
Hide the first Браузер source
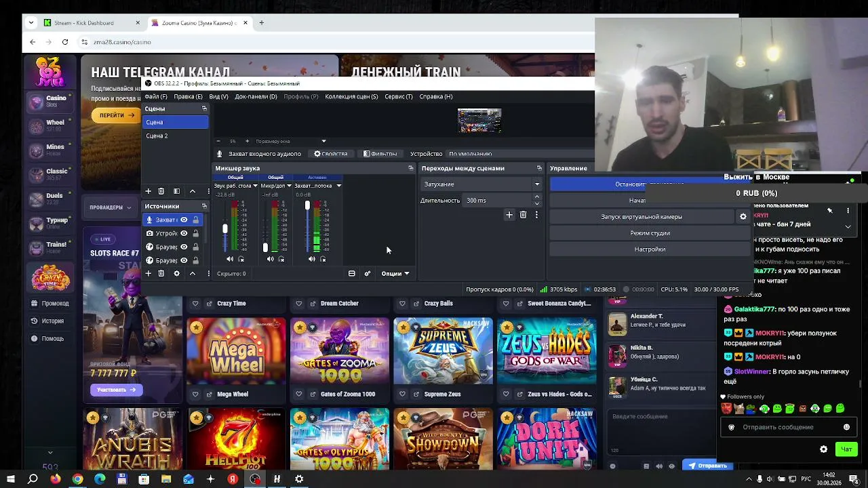click(x=184, y=247)
